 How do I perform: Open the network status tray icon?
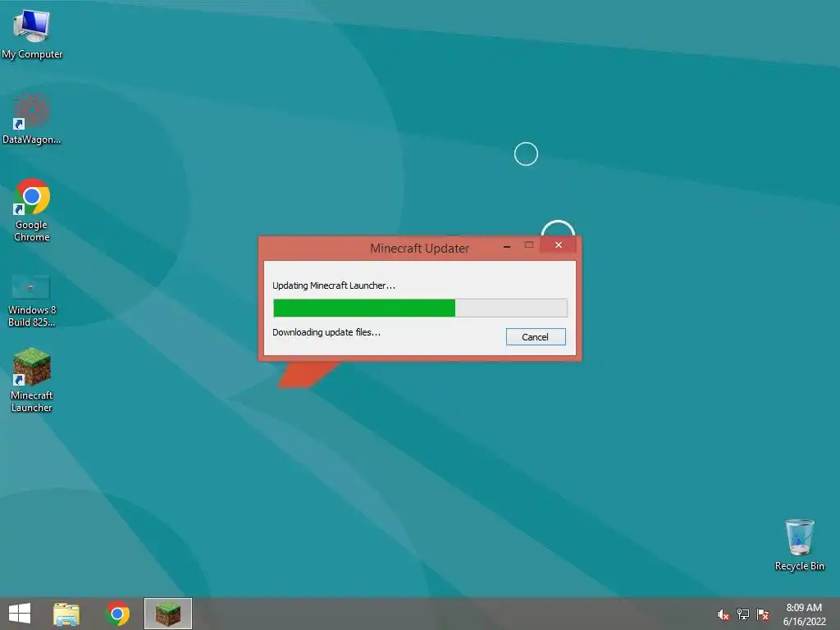[743, 614]
